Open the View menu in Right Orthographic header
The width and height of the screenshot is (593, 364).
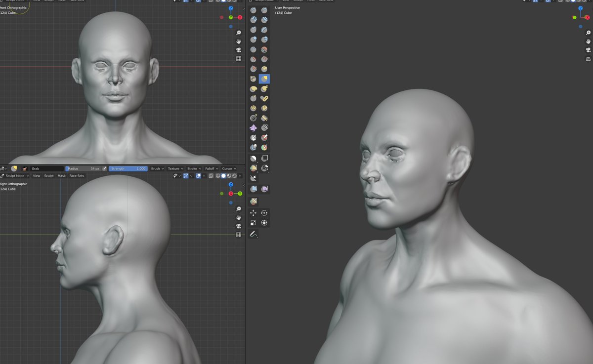pos(37,176)
